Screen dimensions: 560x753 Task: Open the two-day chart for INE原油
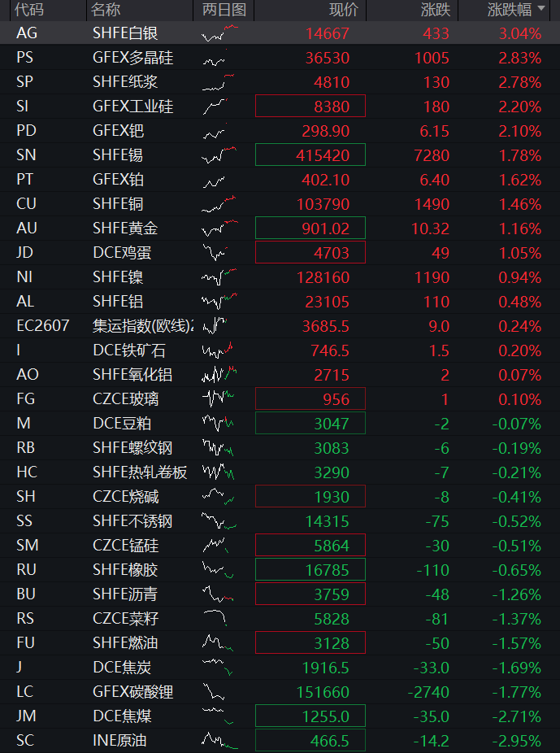point(219,740)
